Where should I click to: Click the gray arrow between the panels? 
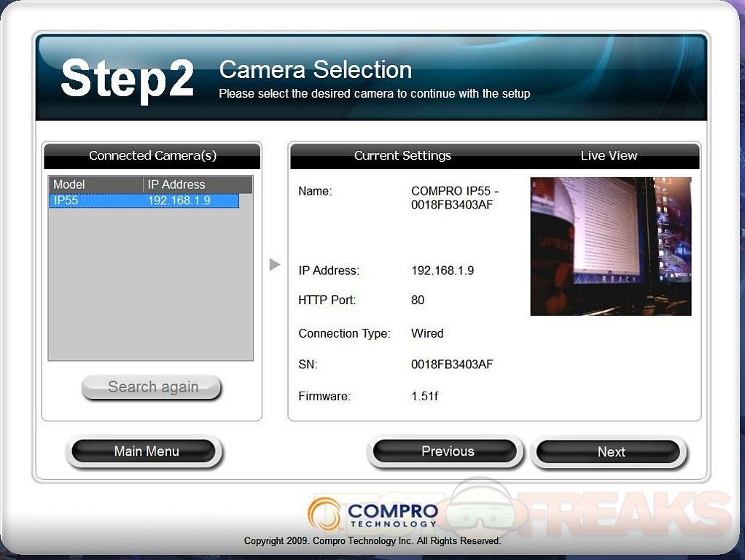click(x=275, y=264)
